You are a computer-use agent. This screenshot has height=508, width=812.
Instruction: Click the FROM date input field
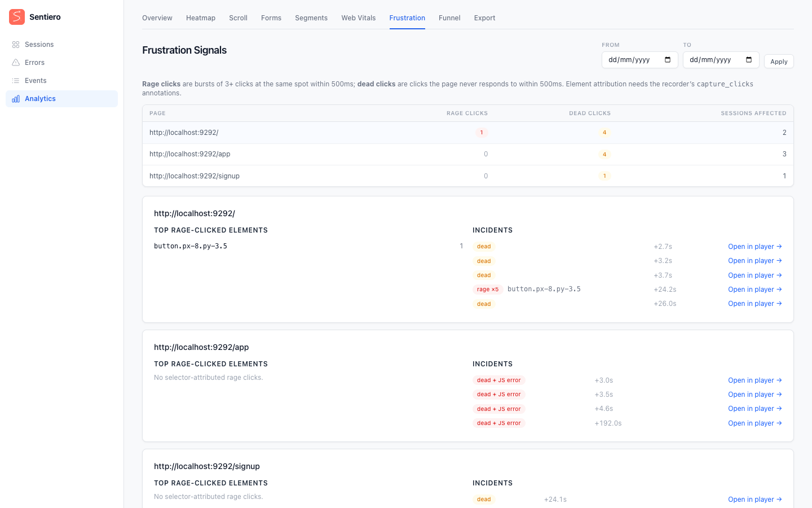(640, 60)
